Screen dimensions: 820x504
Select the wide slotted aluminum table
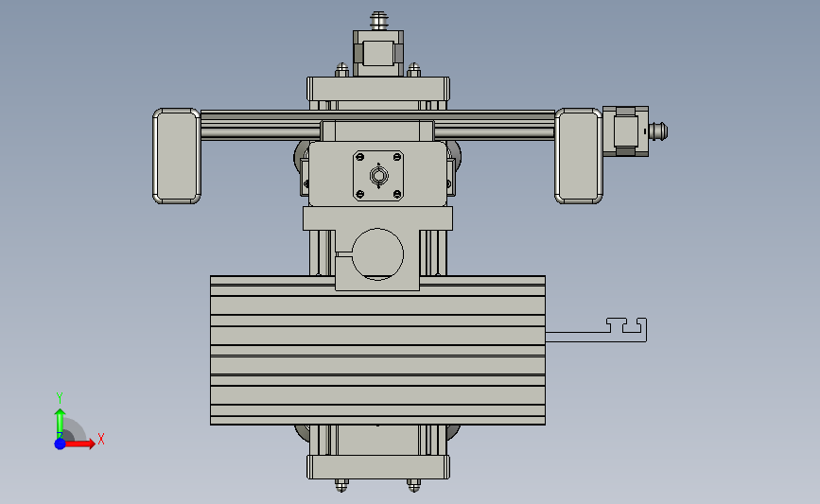pos(377,350)
